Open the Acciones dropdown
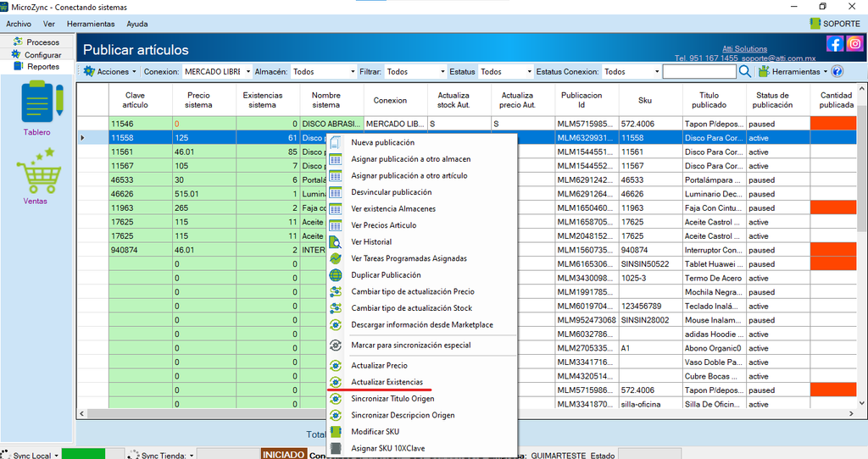The image size is (868, 459). [109, 71]
